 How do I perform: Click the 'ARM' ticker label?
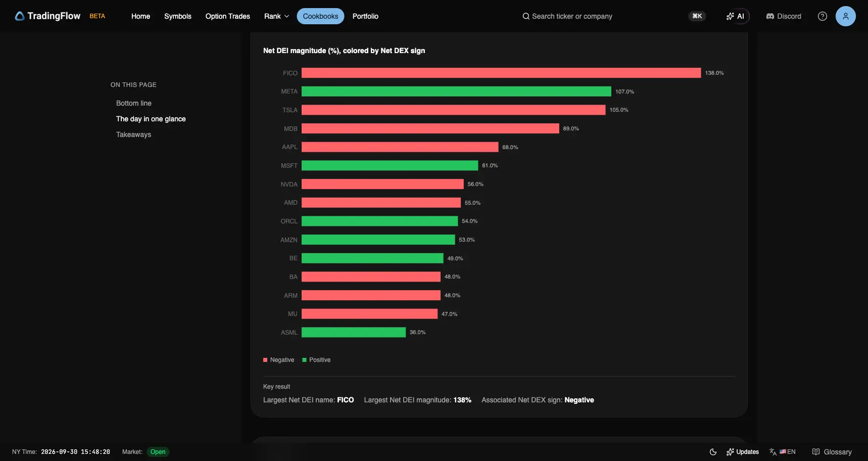(x=291, y=295)
